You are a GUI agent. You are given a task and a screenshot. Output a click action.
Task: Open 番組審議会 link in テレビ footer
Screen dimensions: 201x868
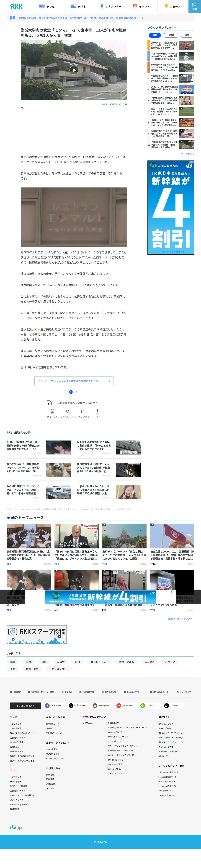(15, 747)
